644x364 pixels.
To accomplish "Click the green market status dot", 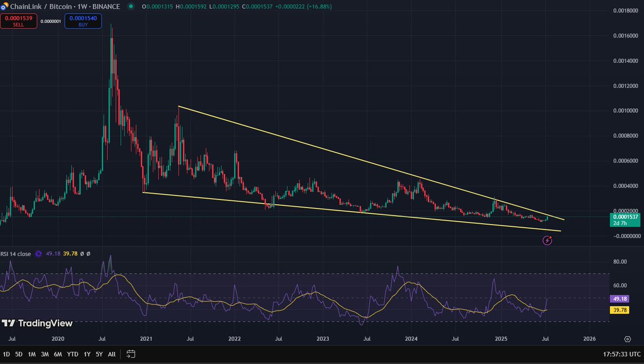I will 130,6.
